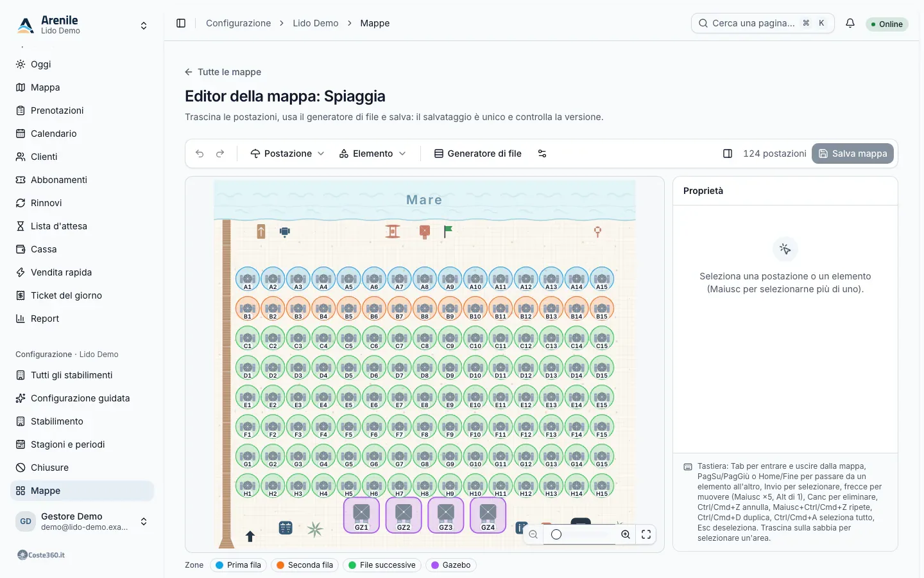Screen dimensions: 924x578
Task: Click File successive zone chip
Action: pyautogui.click(x=382, y=565)
